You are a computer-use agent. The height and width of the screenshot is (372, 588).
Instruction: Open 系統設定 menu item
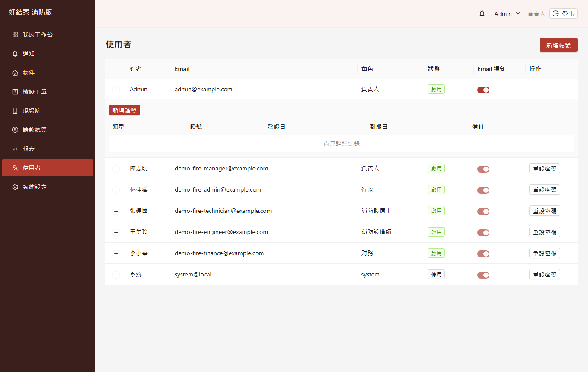pyautogui.click(x=48, y=187)
